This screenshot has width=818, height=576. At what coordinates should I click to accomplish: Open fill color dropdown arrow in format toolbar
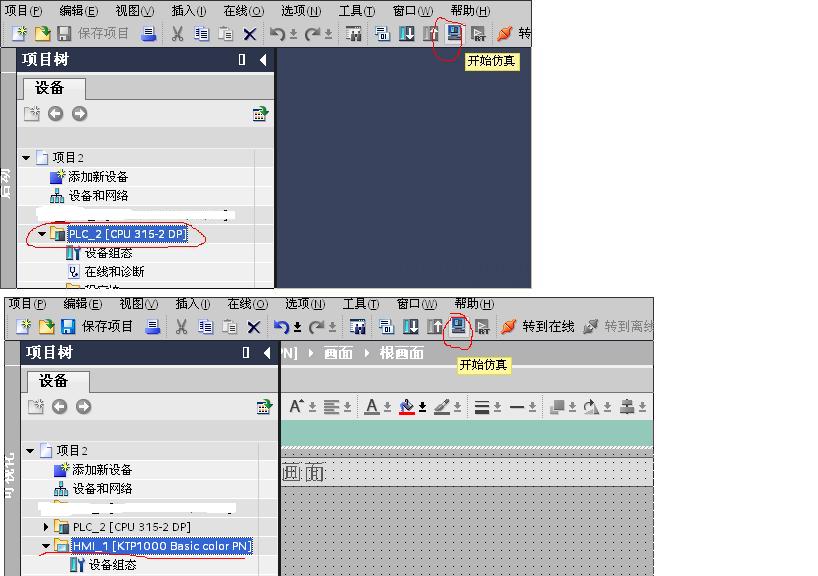[423, 407]
